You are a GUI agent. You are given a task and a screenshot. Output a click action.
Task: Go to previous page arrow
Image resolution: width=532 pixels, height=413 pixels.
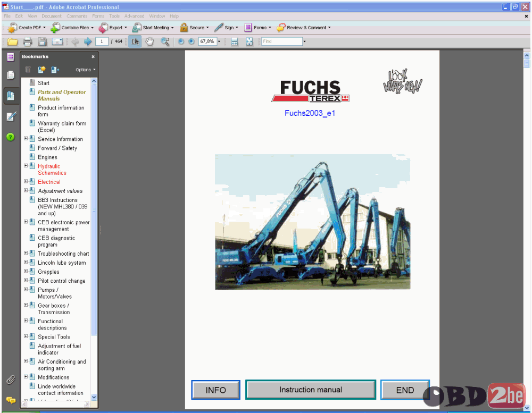[x=75, y=41]
